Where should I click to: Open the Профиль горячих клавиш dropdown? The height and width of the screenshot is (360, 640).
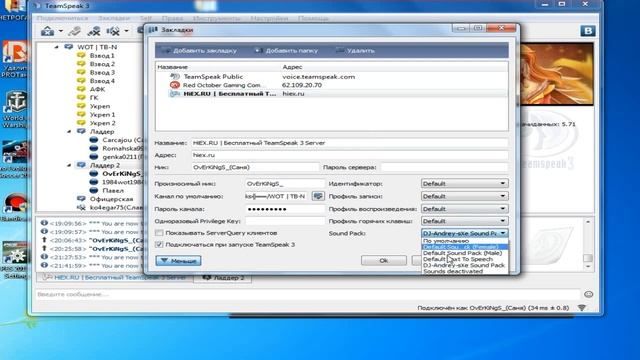pyautogui.click(x=464, y=221)
